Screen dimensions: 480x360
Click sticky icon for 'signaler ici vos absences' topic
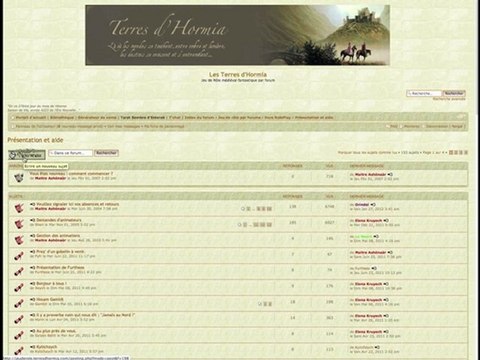pos(19,208)
